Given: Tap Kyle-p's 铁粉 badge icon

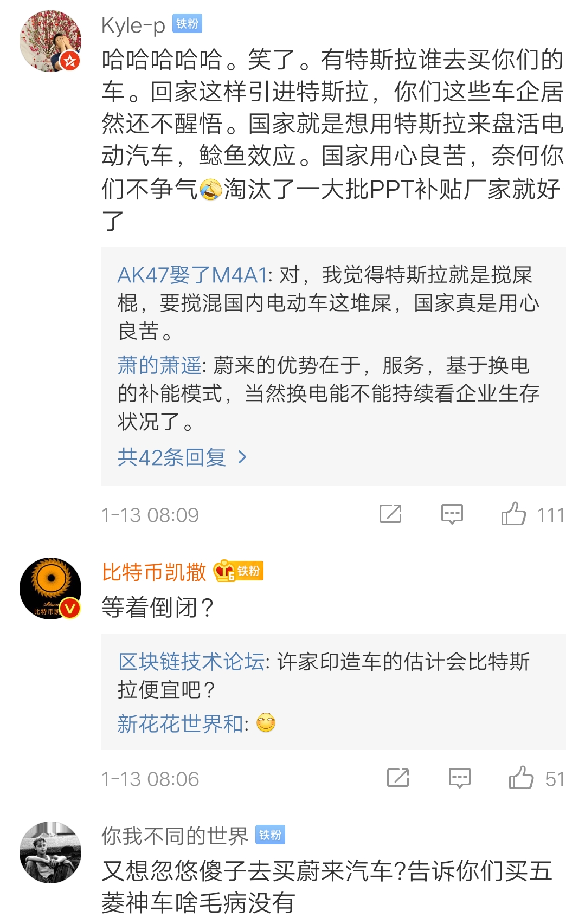Looking at the screenshot, I should 187,24.
